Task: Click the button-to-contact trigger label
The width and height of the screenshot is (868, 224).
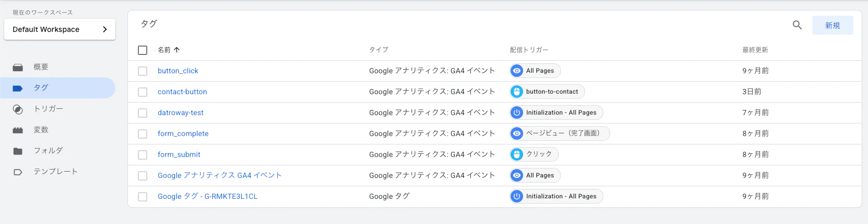Action: [x=552, y=92]
